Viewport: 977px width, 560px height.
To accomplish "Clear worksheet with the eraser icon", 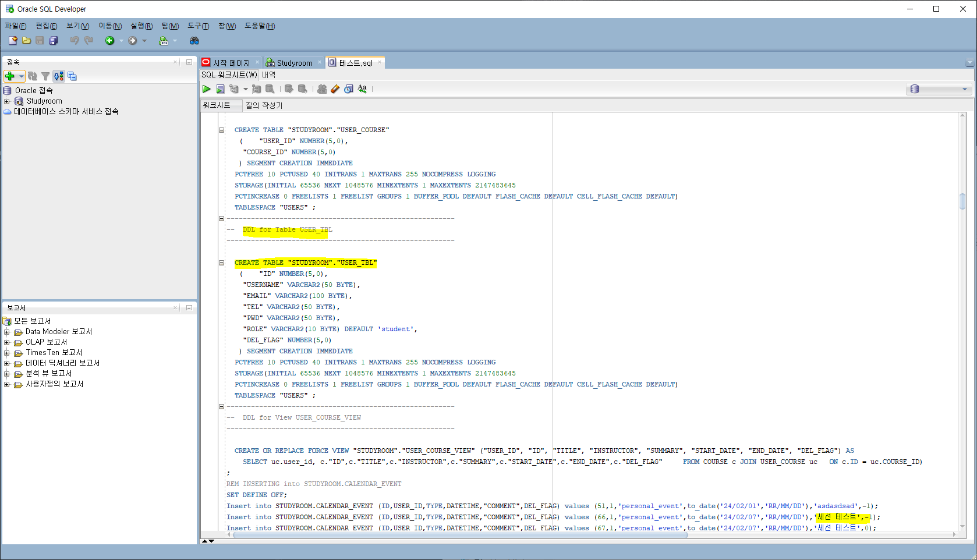I will click(335, 89).
